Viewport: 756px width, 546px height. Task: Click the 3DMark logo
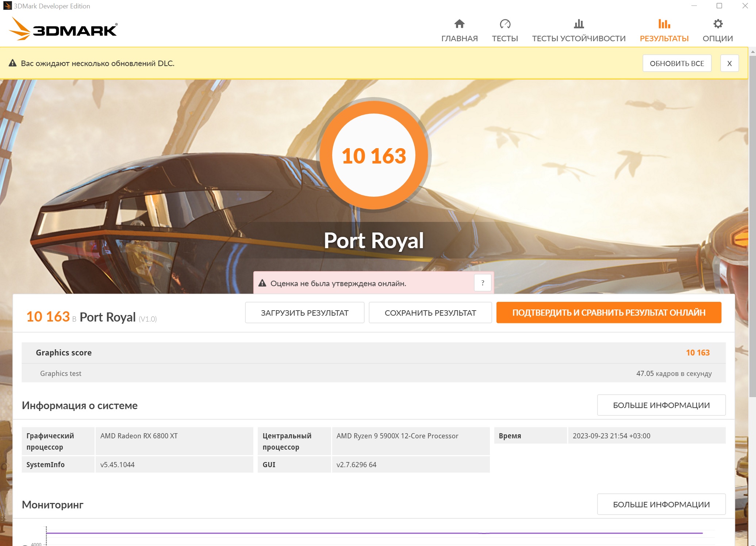(63, 29)
